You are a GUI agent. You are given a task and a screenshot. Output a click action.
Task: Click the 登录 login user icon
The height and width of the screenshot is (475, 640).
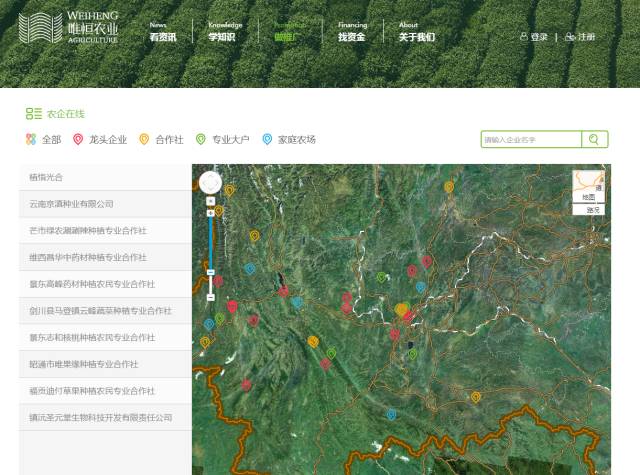[524, 37]
